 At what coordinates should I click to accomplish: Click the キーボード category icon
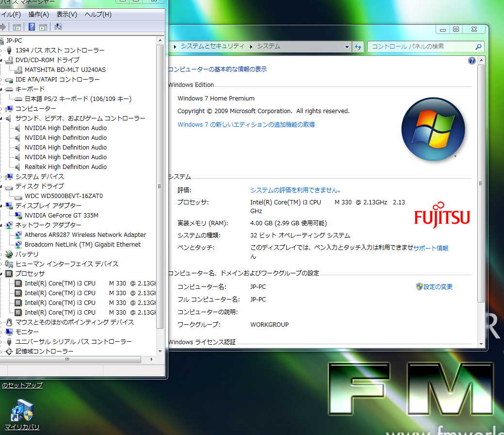click(9, 89)
